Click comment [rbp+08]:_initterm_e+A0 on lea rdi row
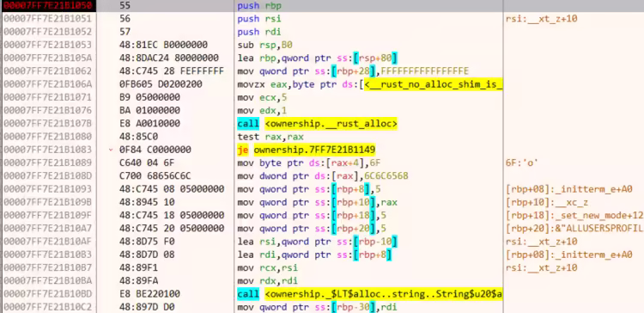 pyautogui.click(x=569, y=255)
